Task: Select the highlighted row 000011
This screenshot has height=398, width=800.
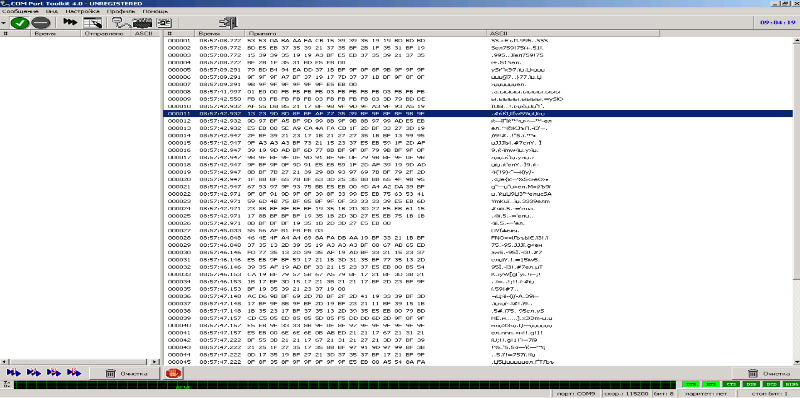Action: click(x=478, y=113)
